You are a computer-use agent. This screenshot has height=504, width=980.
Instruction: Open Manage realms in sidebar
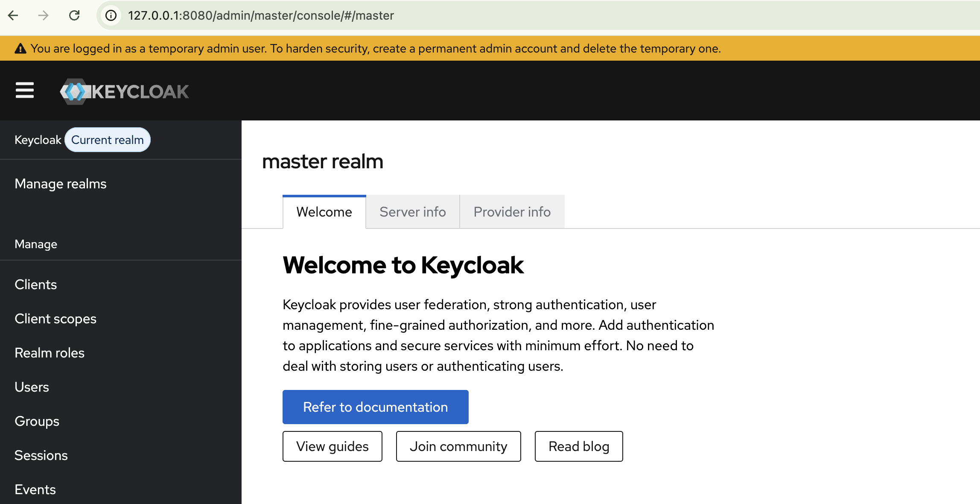[x=61, y=184]
